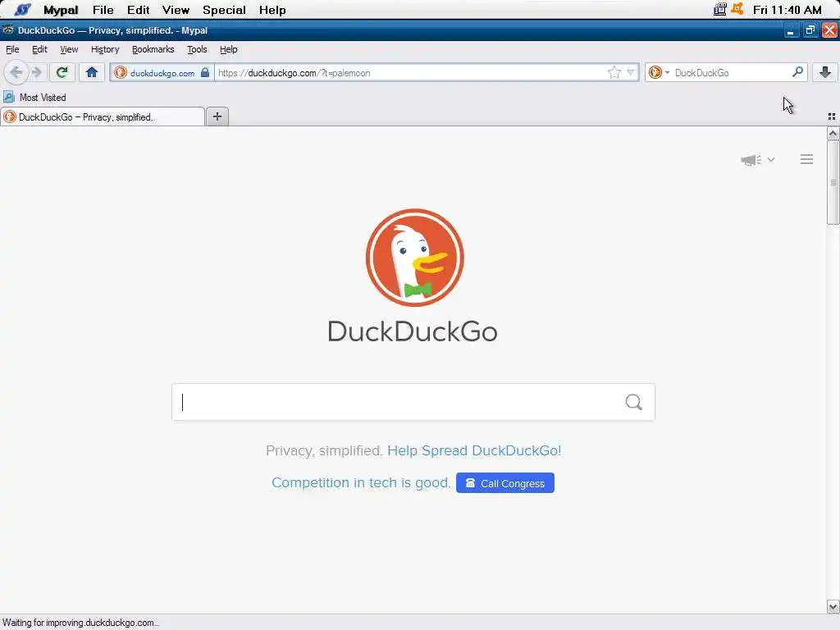The height and width of the screenshot is (630, 840).
Task: Select the DuckDuckGo tab
Action: [x=103, y=116]
